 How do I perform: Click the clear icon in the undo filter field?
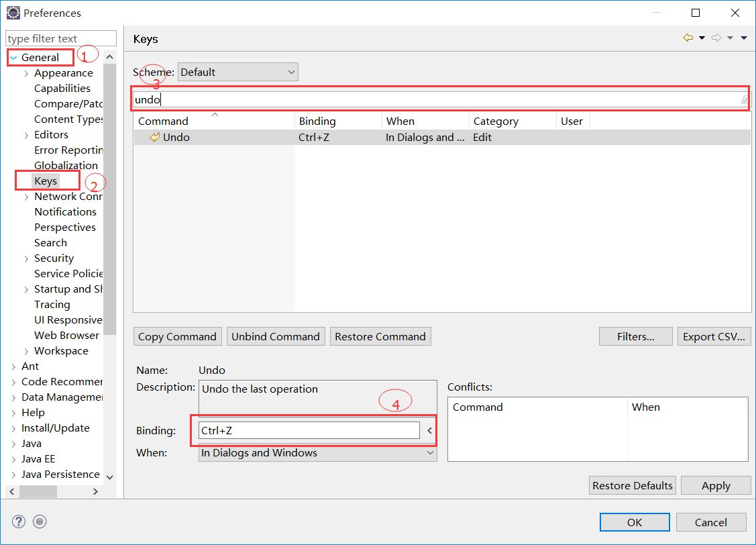point(744,100)
